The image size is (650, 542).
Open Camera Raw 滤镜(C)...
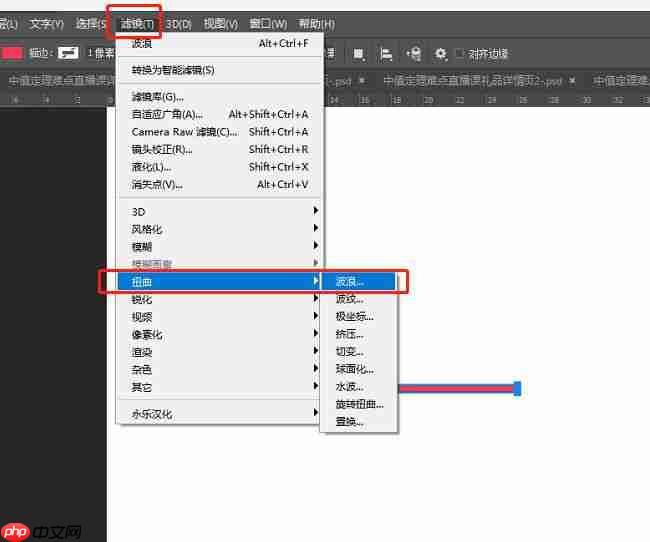pos(220,132)
